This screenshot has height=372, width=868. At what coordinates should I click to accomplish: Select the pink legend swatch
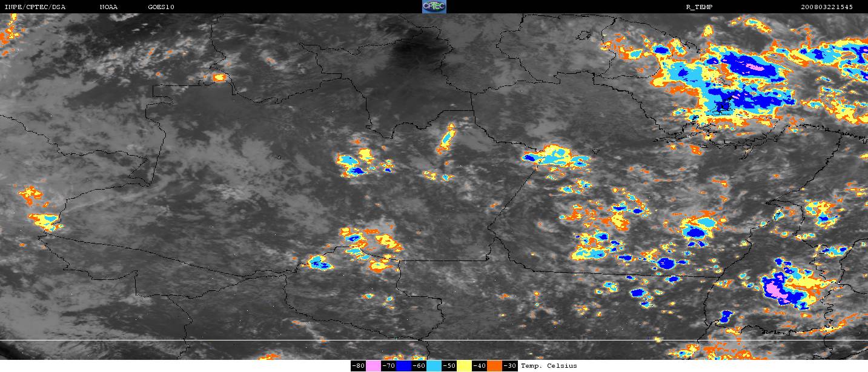pyautogui.click(x=374, y=366)
